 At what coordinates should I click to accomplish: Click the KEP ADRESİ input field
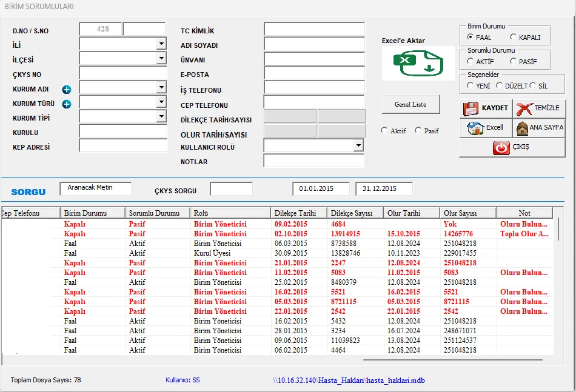point(123,146)
